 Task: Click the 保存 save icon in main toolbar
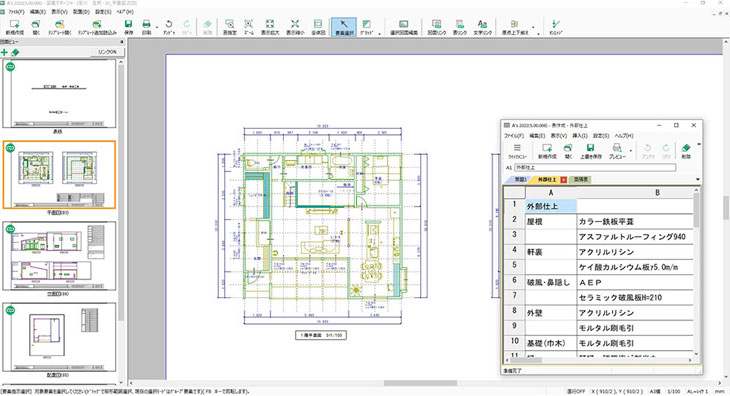click(129, 27)
